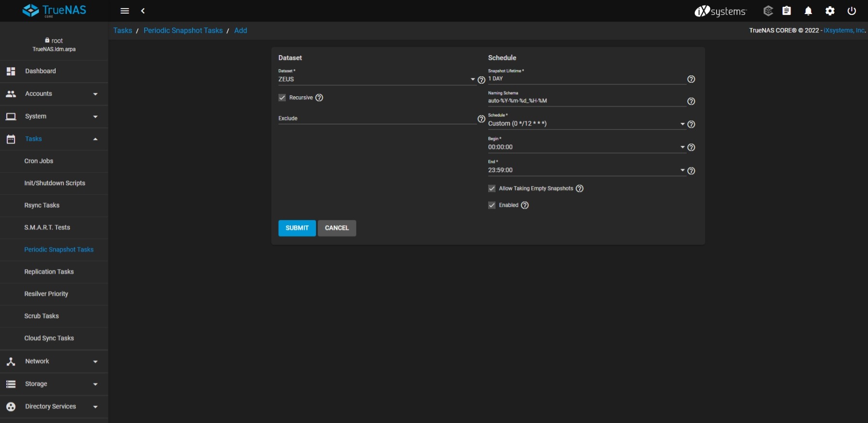Image resolution: width=868 pixels, height=423 pixels.
Task: Open Replication Tasks in the sidebar
Action: [x=49, y=272]
